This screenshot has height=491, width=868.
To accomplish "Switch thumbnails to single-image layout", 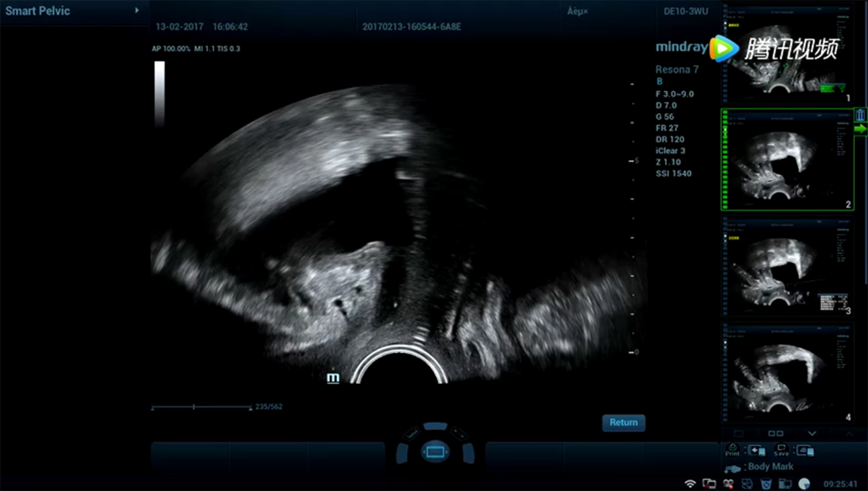I will pos(739,434).
